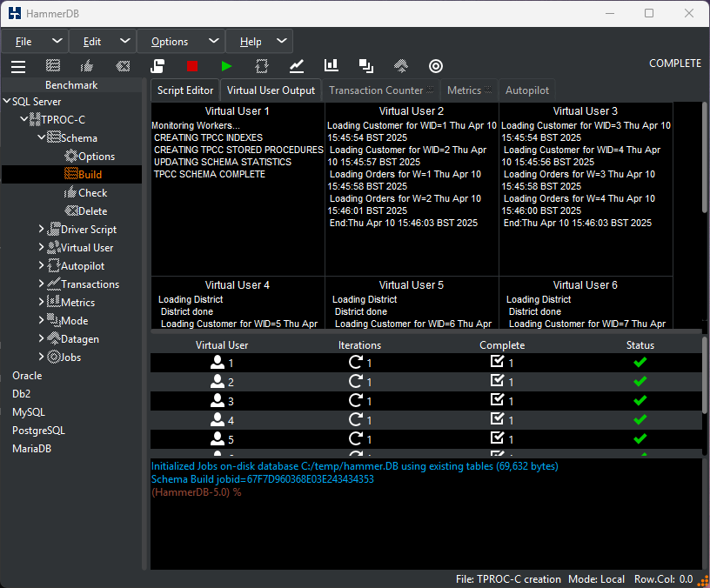Click the Datagen toolbar icon
This screenshot has width=710, height=588.
(401, 66)
